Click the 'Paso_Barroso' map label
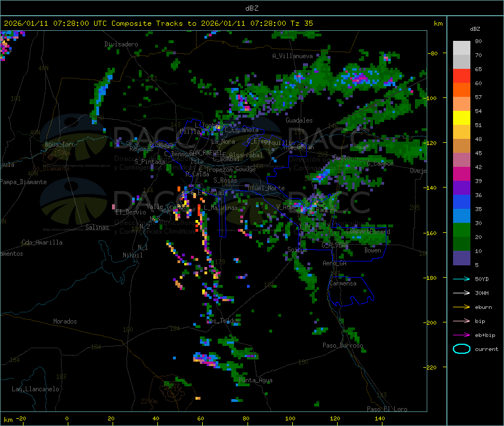504x426 pixels. click(343, 345)
